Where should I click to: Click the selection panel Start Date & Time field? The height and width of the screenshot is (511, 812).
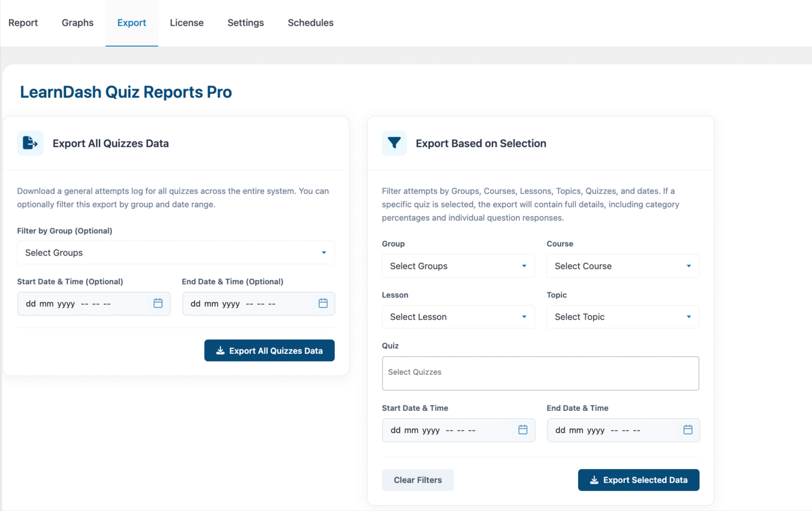(458, 430)
